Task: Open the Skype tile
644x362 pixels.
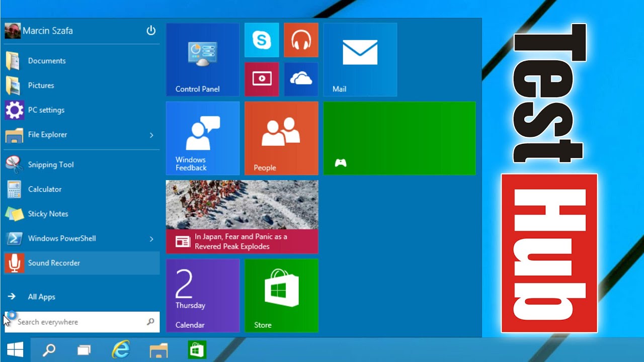Action: point(262,40)
